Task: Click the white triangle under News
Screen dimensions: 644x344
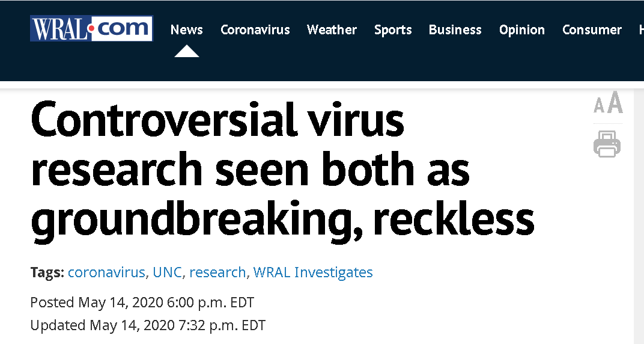Action: coord(186,52)
